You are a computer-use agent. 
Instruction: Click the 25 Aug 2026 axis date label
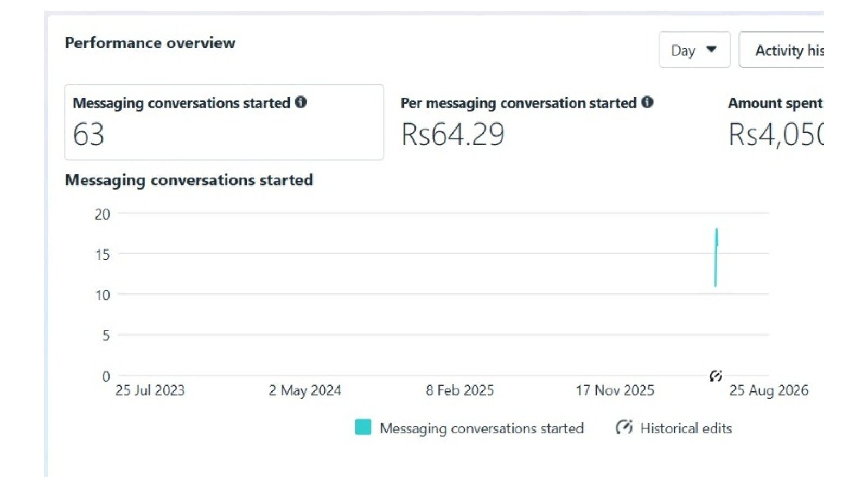click(769, 390)
